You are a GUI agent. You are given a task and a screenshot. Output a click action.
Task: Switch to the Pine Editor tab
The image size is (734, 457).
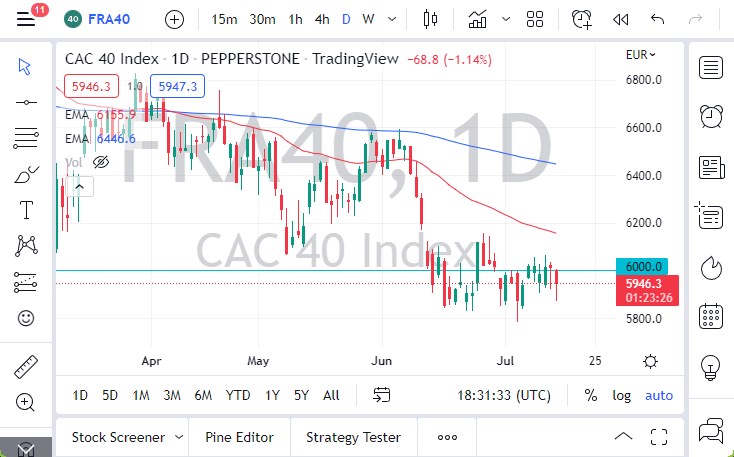239,437
